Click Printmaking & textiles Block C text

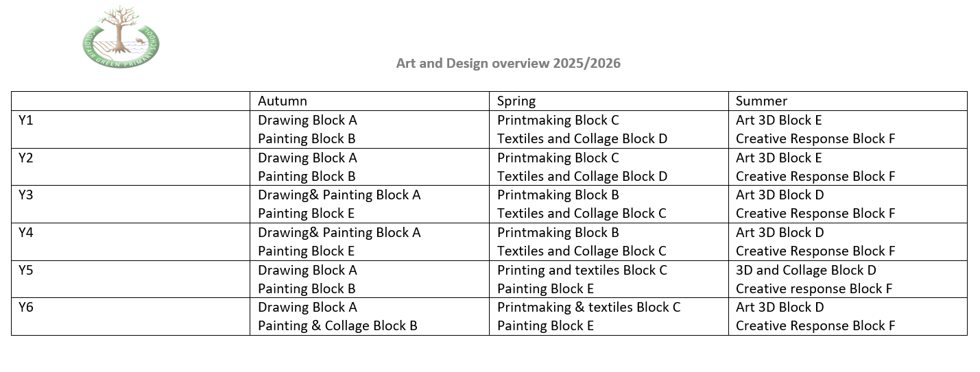pyautogui.click(x=588, y=308)
